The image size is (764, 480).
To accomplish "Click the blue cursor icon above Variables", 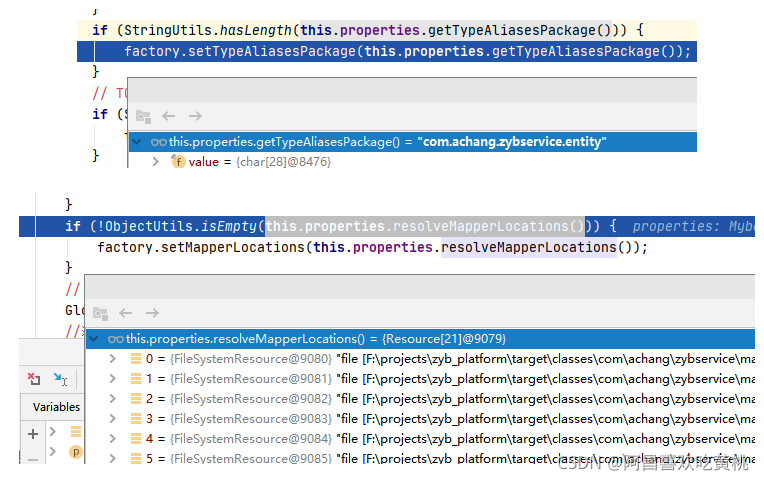I will pyautogui.click(x=60, y=379).
